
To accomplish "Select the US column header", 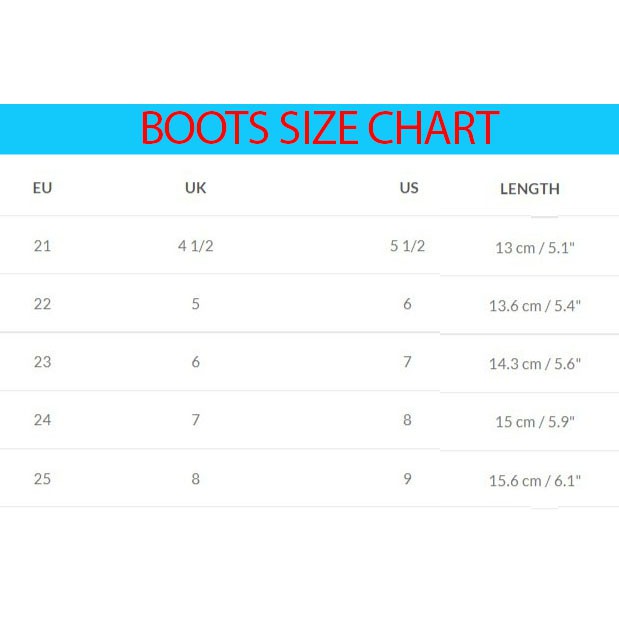I will click(408, 187).
